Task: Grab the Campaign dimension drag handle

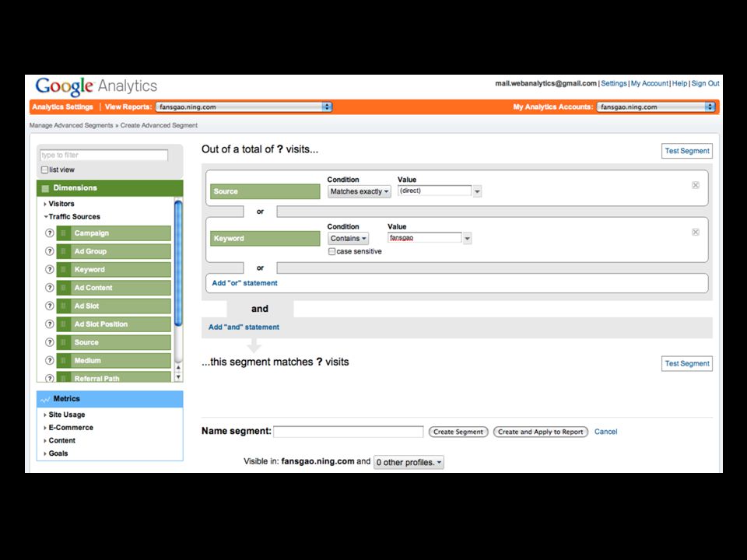Action: tap(63, 233)
